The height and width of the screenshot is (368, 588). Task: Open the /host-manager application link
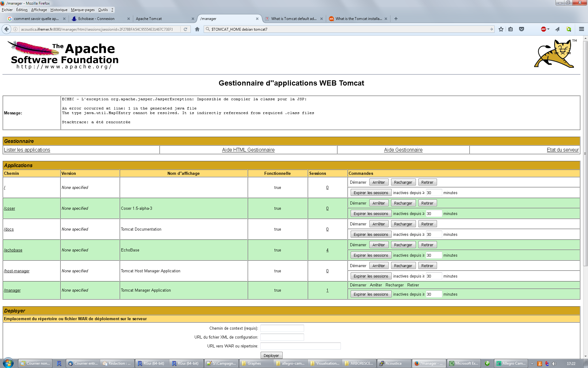(17, 271)
